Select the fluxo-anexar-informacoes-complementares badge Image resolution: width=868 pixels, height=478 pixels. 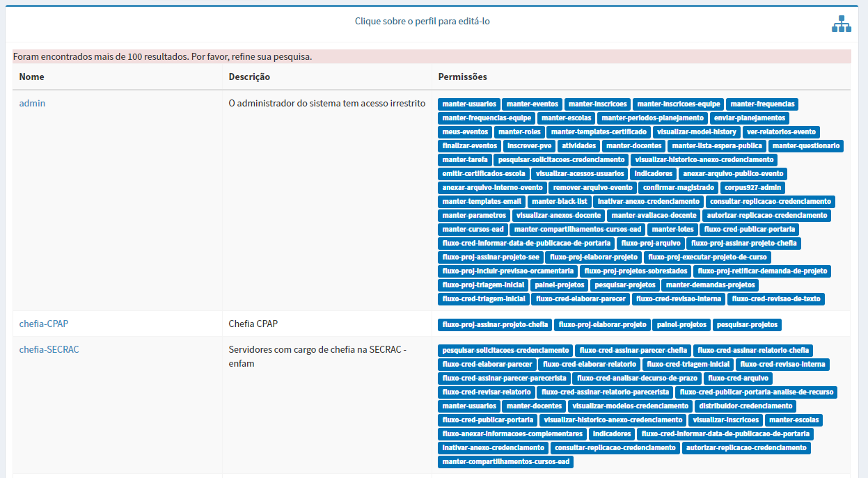click(512, 434)
